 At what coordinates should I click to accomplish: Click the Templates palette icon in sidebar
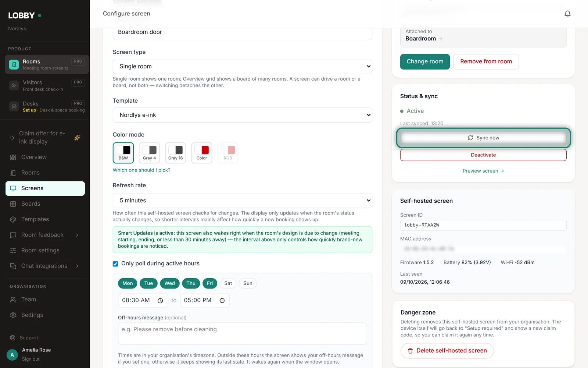[x=13, y=219]
